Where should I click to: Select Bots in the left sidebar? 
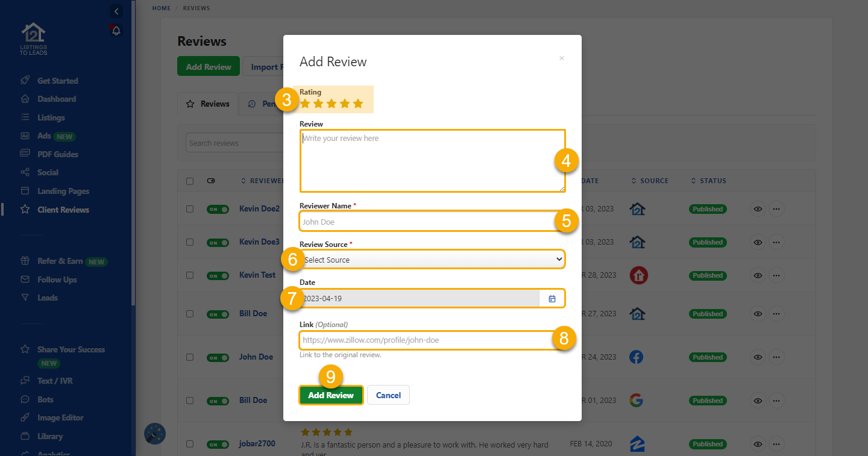pos(45,399)
